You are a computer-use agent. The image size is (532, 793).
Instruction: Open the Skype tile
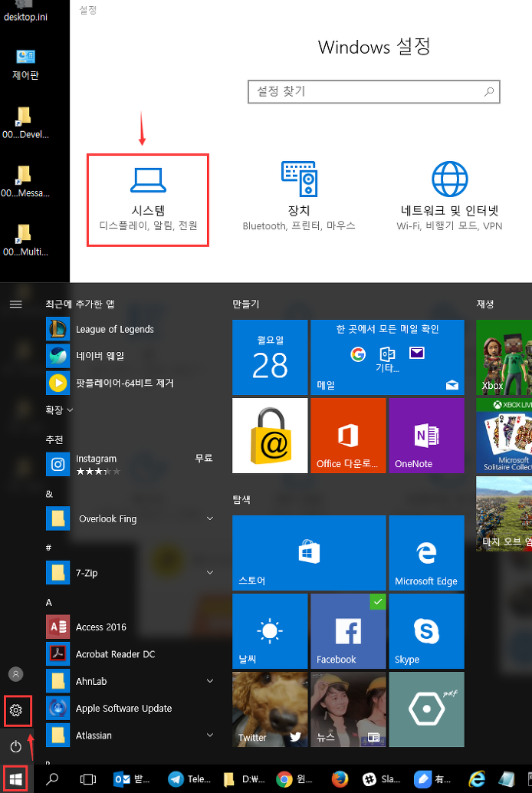pyautogui.click(x=426, y=631)
